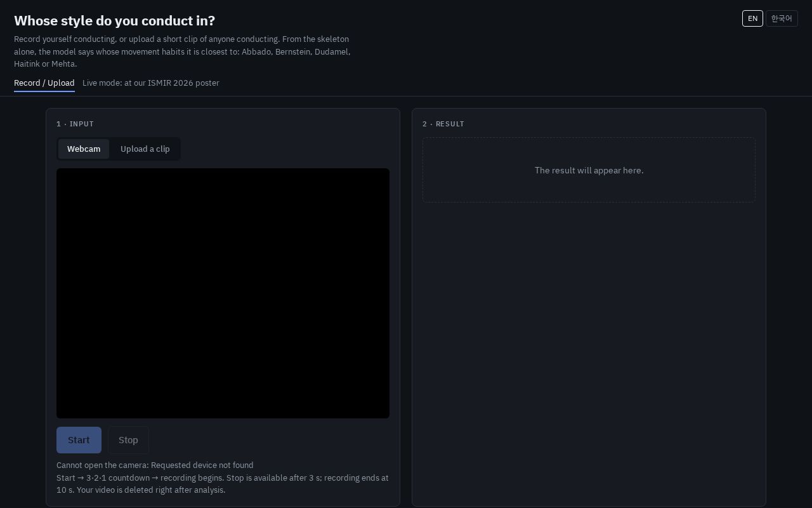The width and height of the screenshot is (812, 508).
Task: Click the Start recording button
Action: coord(79,440)
